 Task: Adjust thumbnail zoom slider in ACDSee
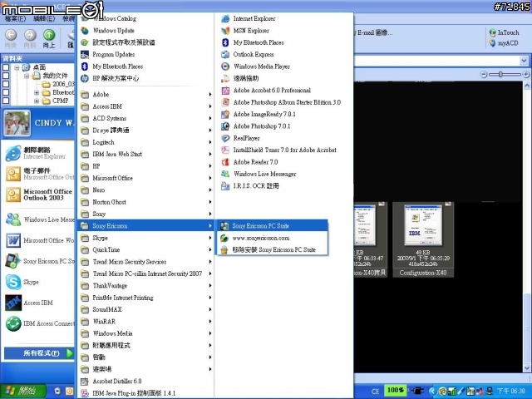coord(500,74)
